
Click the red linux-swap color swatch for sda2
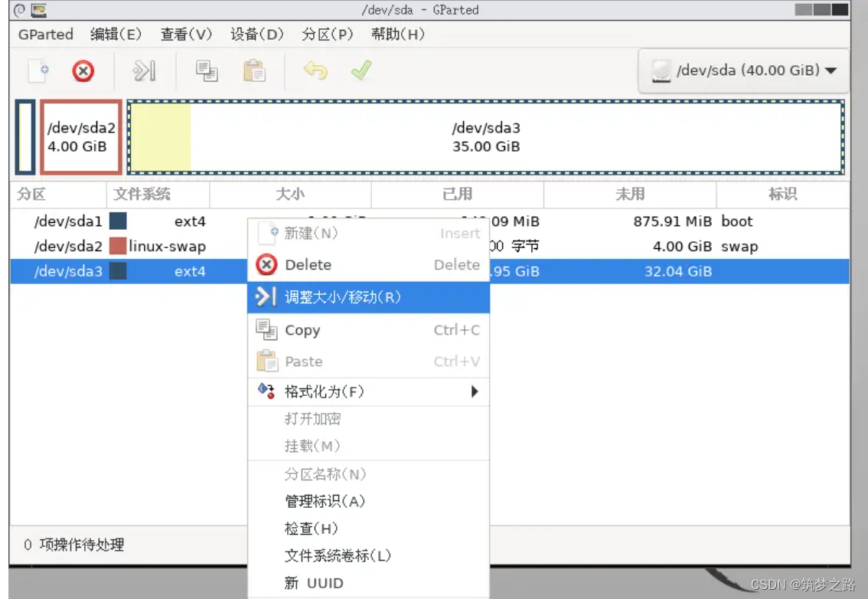point(118,245)
